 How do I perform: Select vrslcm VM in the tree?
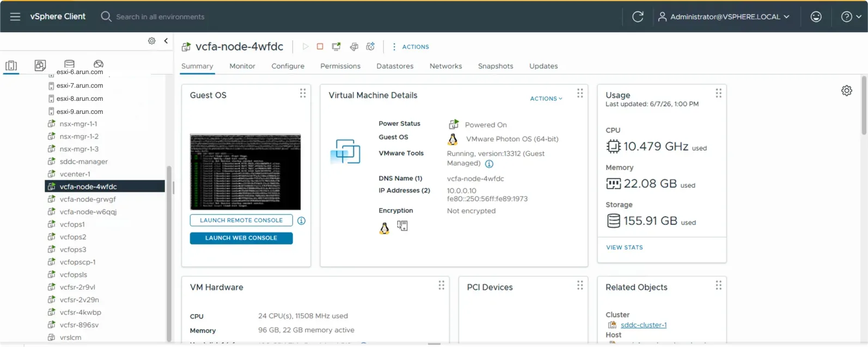click(x=71, y=338)
